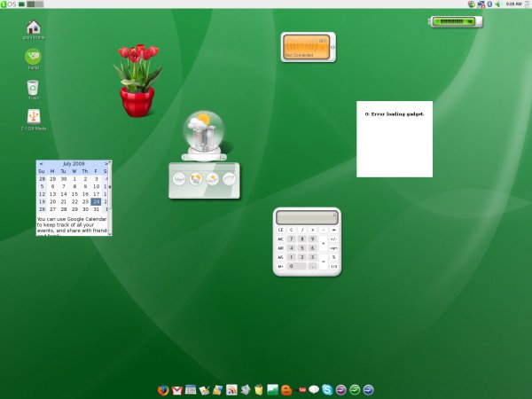This screenshot has height=399, width=532.
Task: Open the Firefox icon in the dock
Action: [x=163, y=390]
